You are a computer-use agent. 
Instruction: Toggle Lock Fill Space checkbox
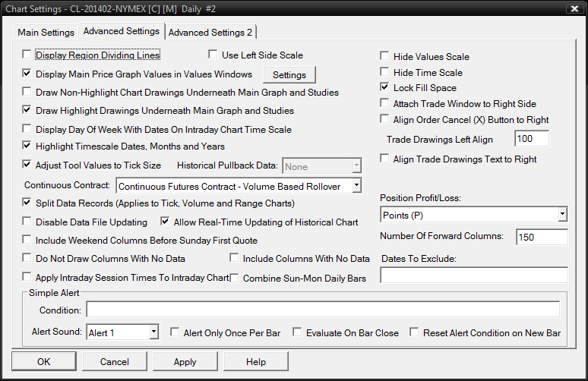click(x=385, y=88)
